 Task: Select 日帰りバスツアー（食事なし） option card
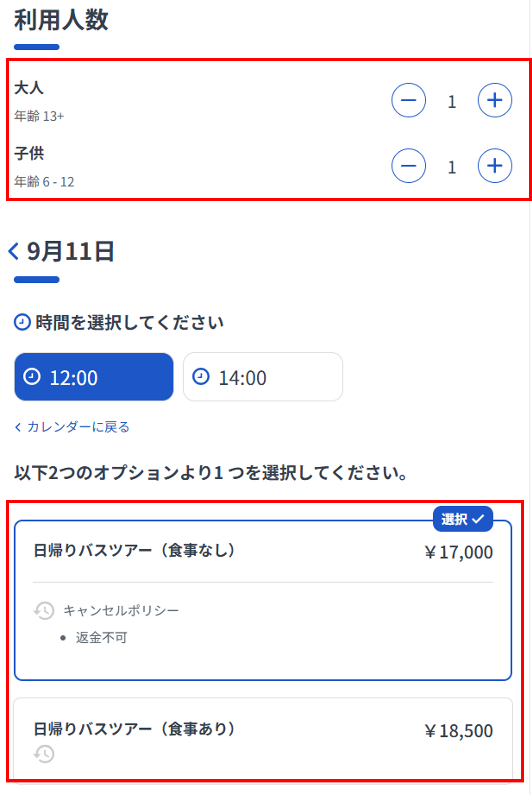coord(263,600)
